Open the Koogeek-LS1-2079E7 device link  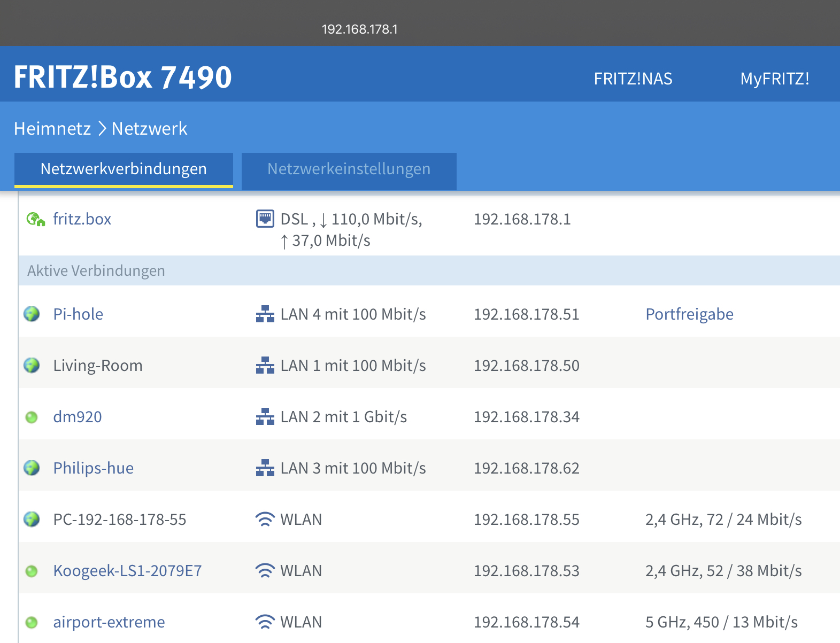click(128, 571)
